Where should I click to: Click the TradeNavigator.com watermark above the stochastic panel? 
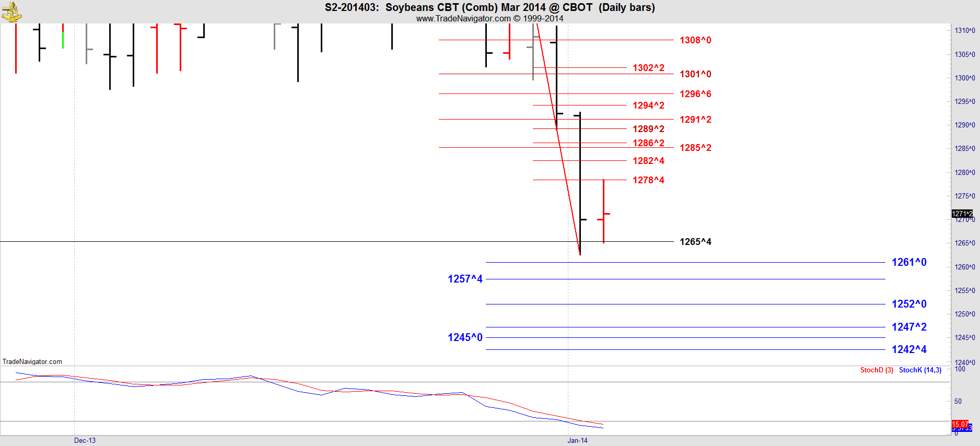click(32, 361)
